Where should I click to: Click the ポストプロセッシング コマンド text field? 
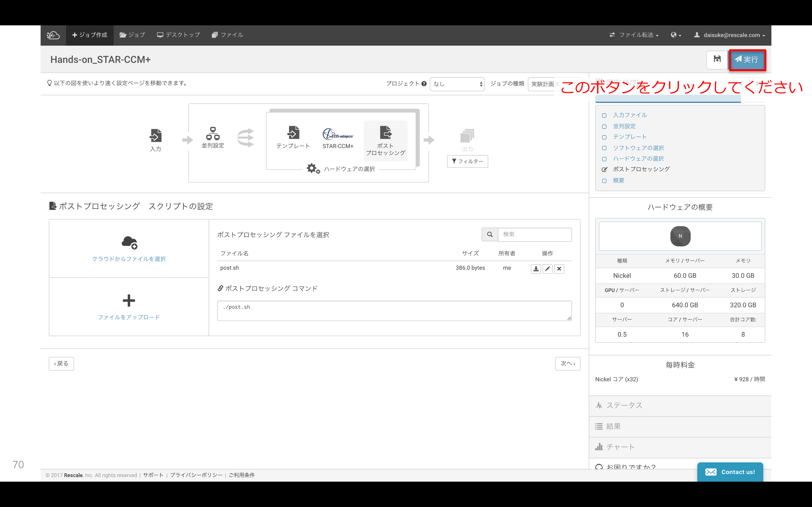[394, 310]
